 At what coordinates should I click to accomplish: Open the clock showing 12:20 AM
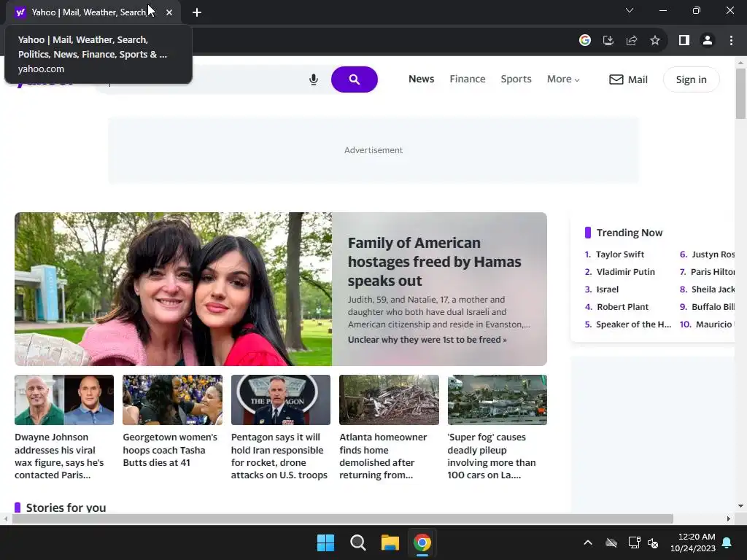[x=693, y=542]
